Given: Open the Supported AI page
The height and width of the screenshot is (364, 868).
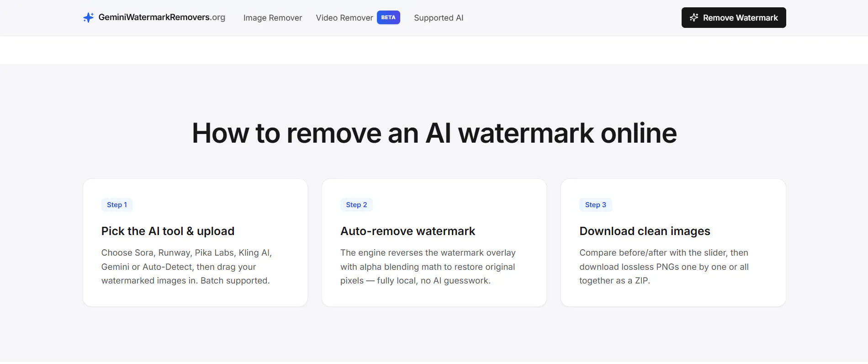Looking at the screenshot, I should pos(439,18).
